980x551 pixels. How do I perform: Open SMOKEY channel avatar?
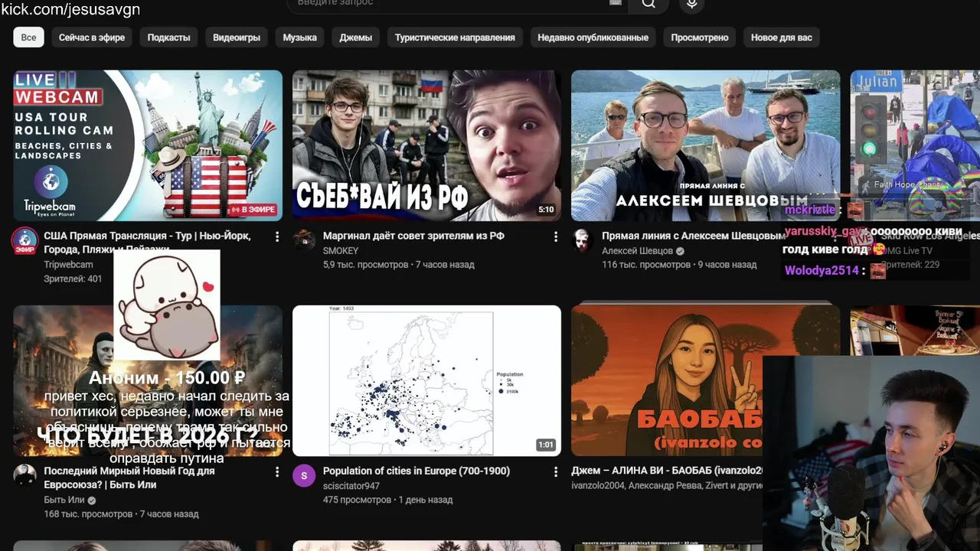tap(304, 241)
